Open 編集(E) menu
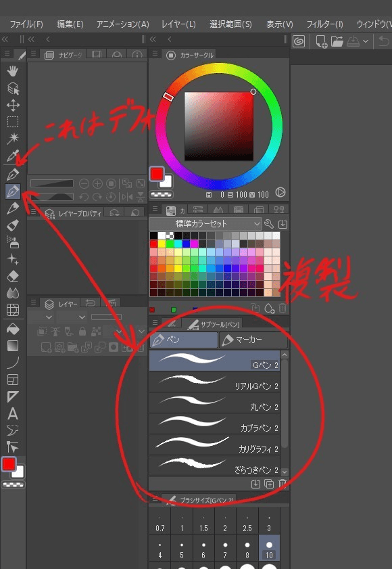The image size is (392, 569). tap(70, 24)
